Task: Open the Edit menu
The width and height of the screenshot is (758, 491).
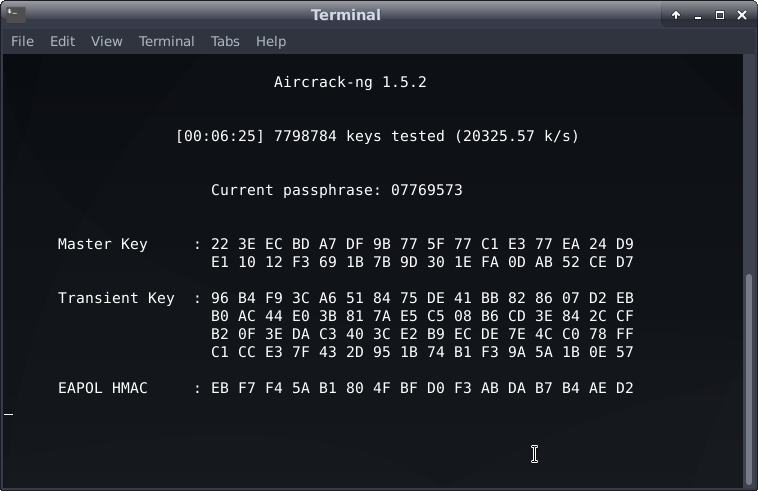Action: click(62, 41)
